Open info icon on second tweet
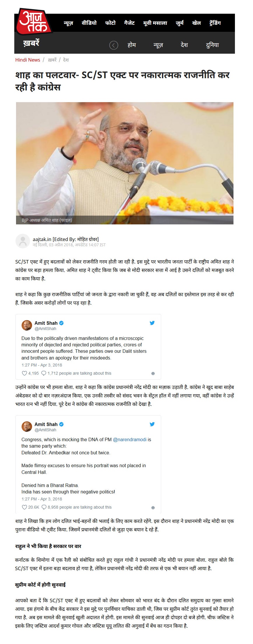 coord(153,508)
